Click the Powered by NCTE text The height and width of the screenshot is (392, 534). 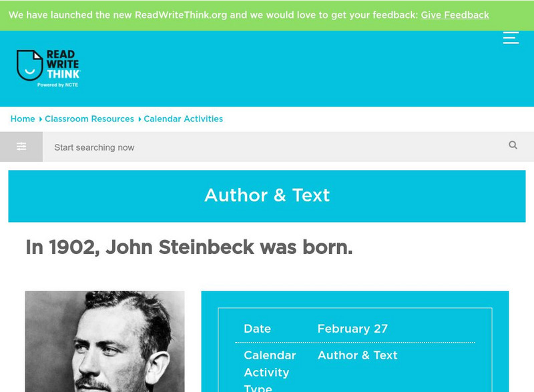tap(58, 85)
